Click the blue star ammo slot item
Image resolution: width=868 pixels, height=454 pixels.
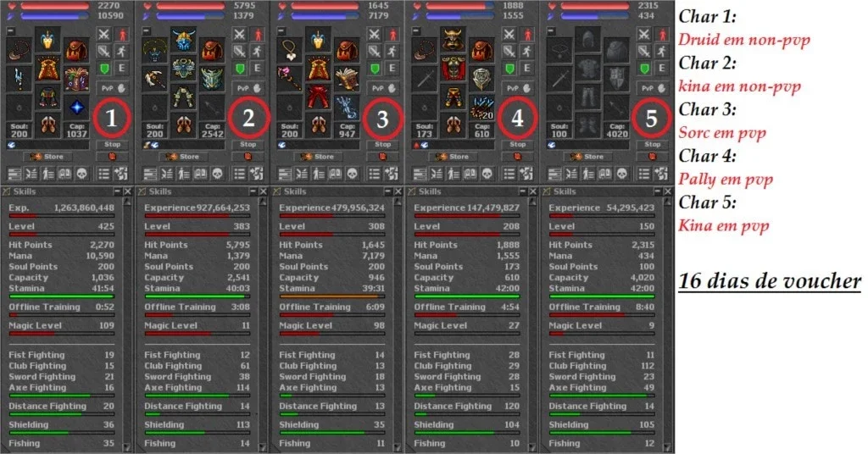click(x=76, y=108)
